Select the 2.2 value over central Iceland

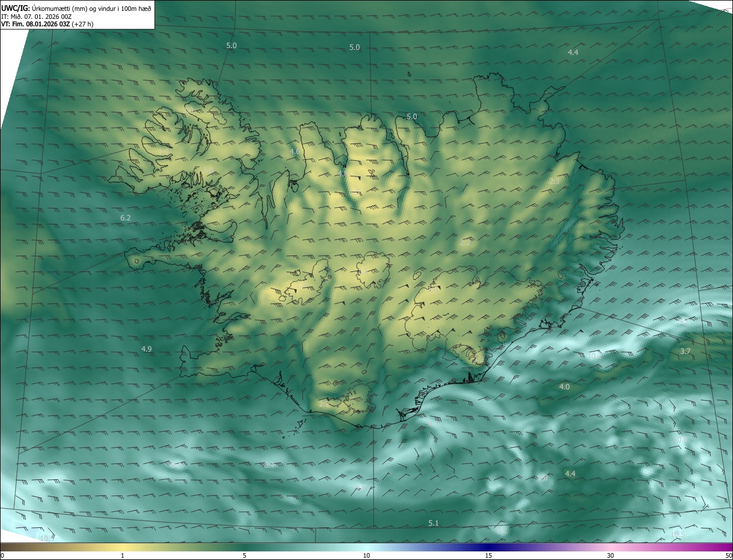(x=464, y=242)
